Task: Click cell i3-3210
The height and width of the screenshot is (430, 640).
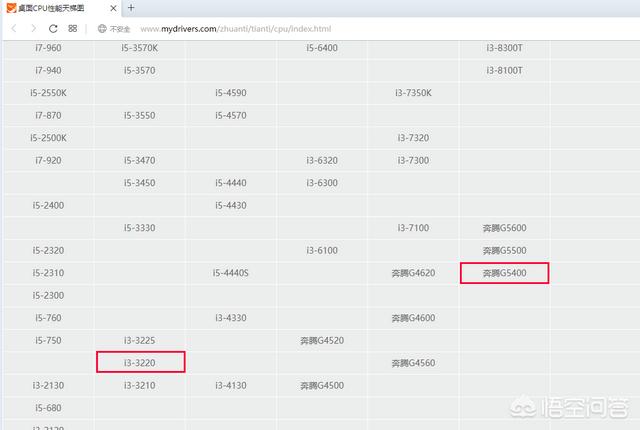Action: 139,385
